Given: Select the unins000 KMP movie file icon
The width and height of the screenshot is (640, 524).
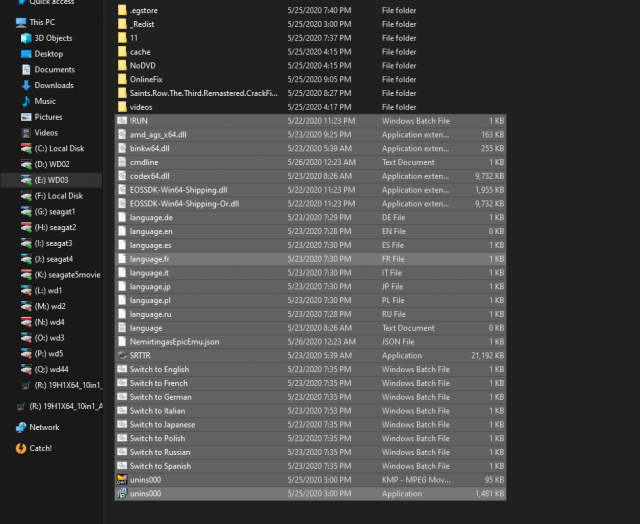Looking at the screenshot, I should click(x=122, y=479).
